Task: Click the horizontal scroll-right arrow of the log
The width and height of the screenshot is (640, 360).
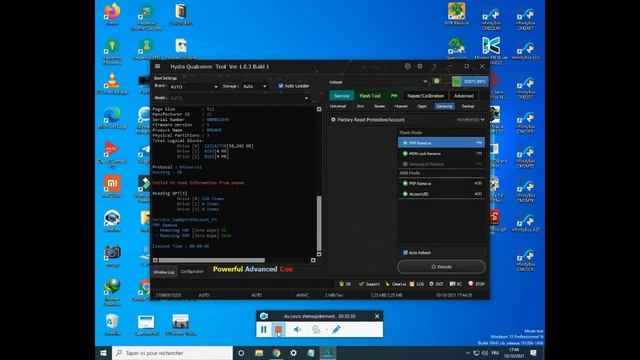Action: point(313,260)
